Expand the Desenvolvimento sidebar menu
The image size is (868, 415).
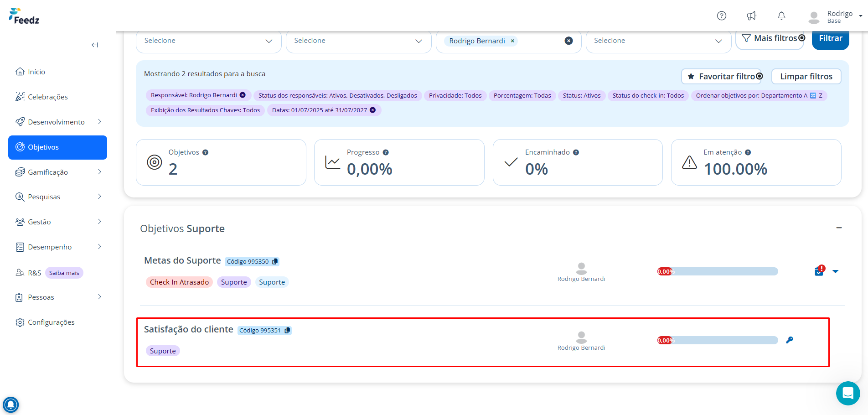(99, 122)
